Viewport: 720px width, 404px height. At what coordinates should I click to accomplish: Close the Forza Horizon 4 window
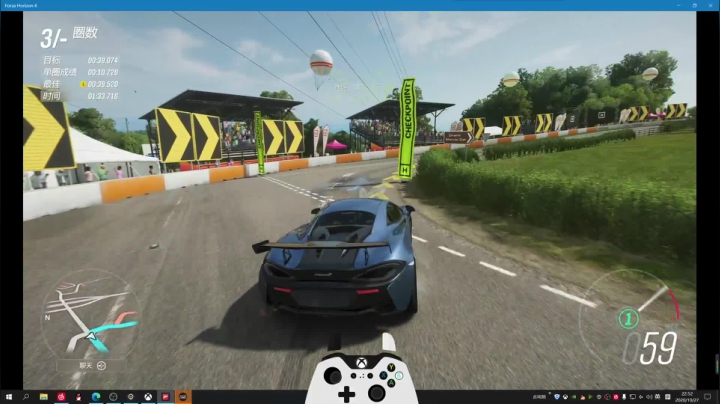(711, 6)
